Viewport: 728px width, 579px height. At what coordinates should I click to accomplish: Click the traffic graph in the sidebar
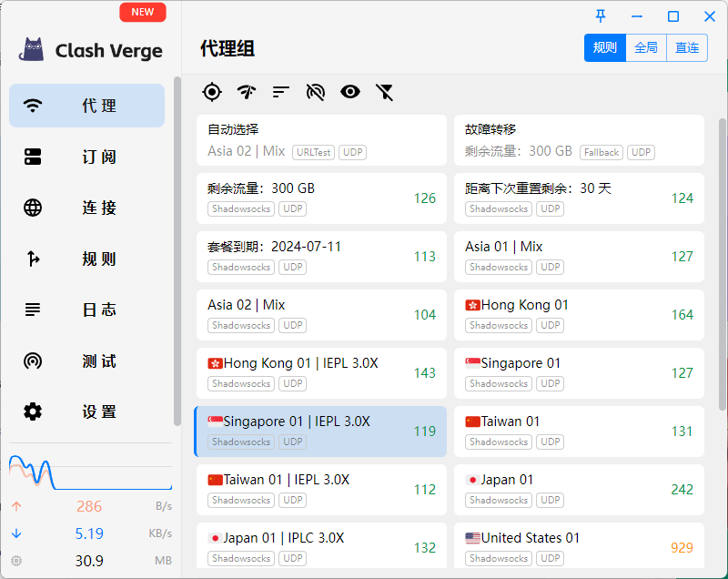point(90,471)
